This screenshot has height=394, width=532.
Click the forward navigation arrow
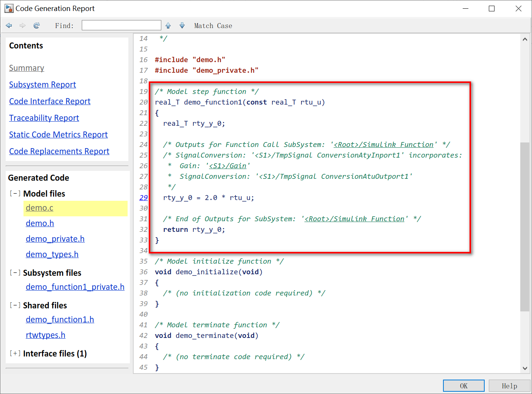coord(22,25)
